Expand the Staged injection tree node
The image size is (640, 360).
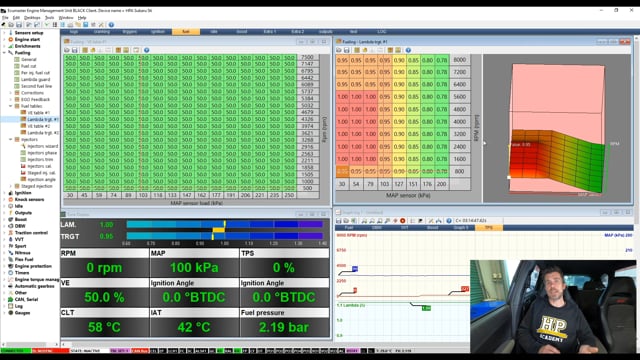click(11, 186)
